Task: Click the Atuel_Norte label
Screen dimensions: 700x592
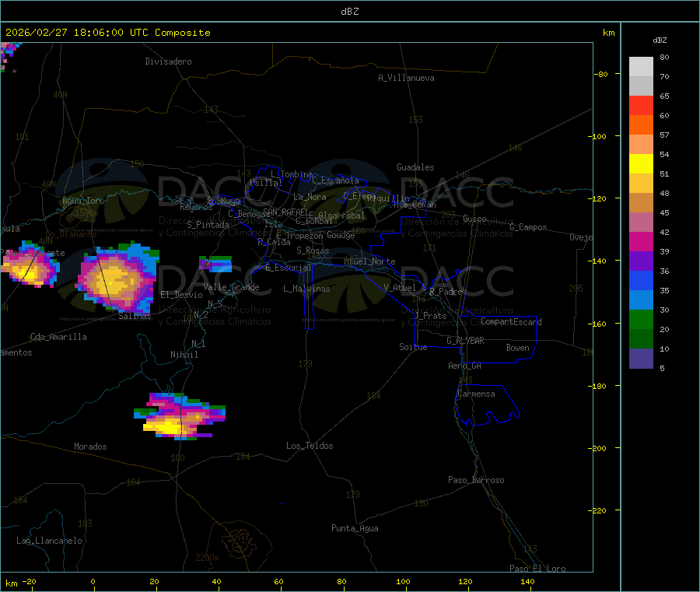Action: click(369, 261)
